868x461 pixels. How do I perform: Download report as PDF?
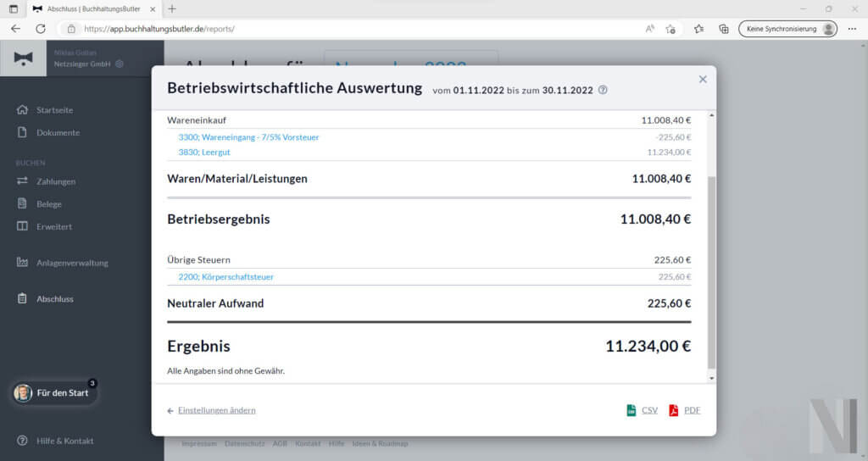[685, 410]
